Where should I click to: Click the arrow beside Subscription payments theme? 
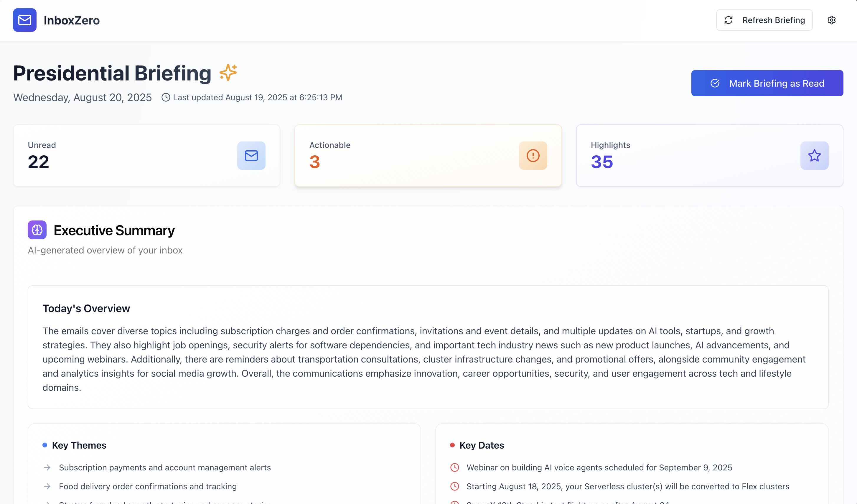coord(47,467)
